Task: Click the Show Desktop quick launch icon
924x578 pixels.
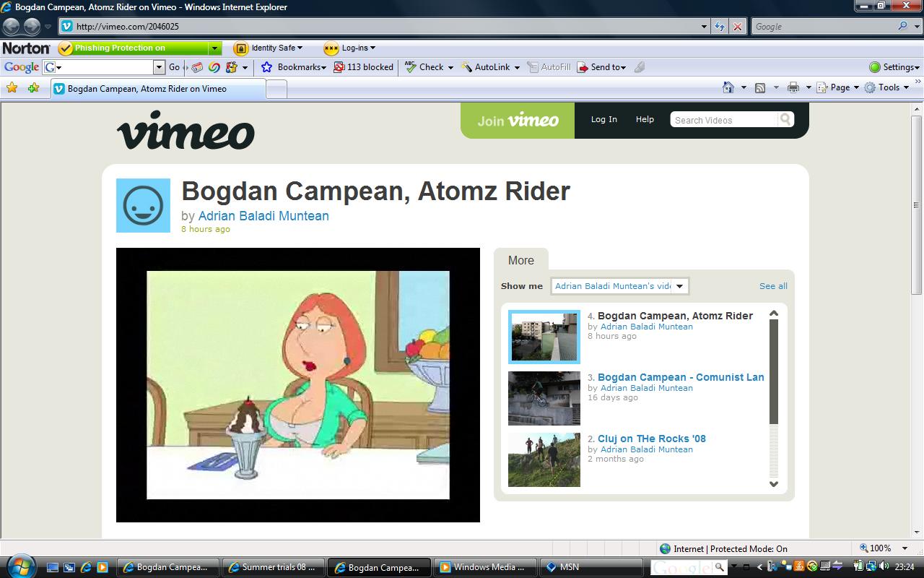Action: click(53, 567)
